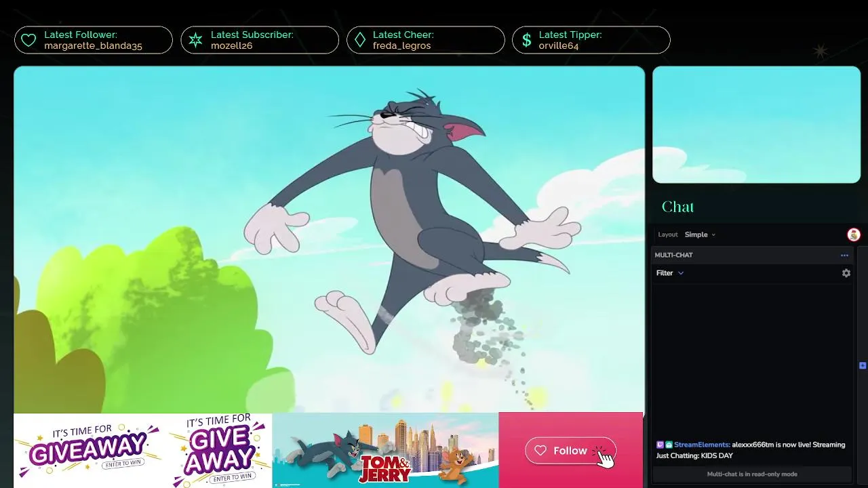
Task: Open the multi-chat settings gear
Action: point(846,273)
